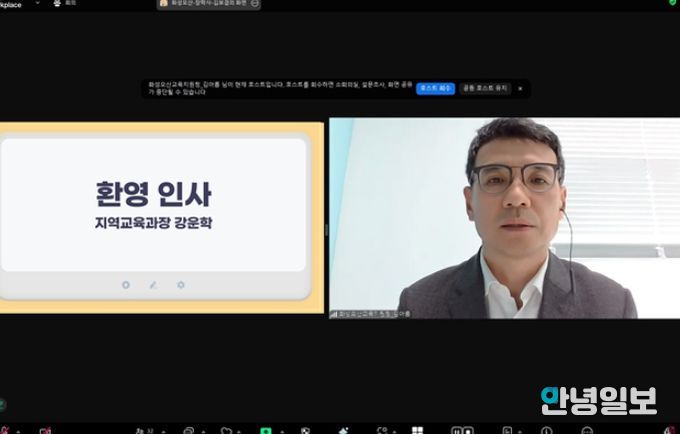Toggle the camera video button
The image size is (680, 434).
tap(45, 431)
